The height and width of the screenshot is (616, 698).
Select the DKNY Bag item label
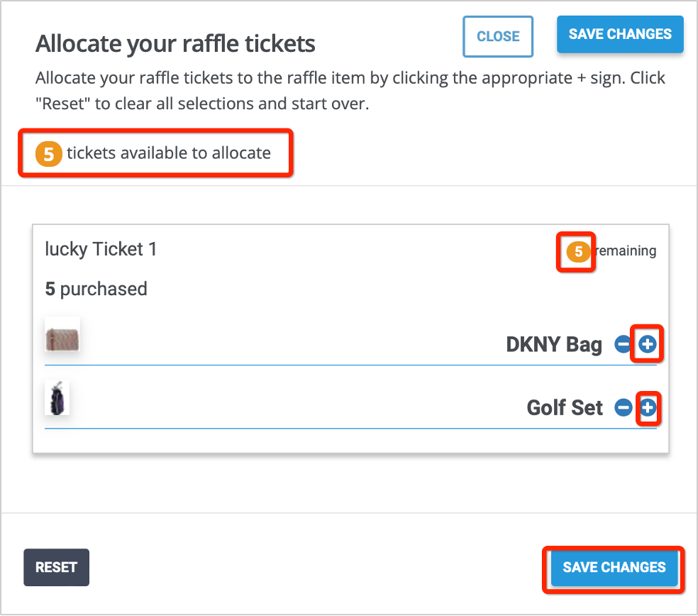(553, 343)
